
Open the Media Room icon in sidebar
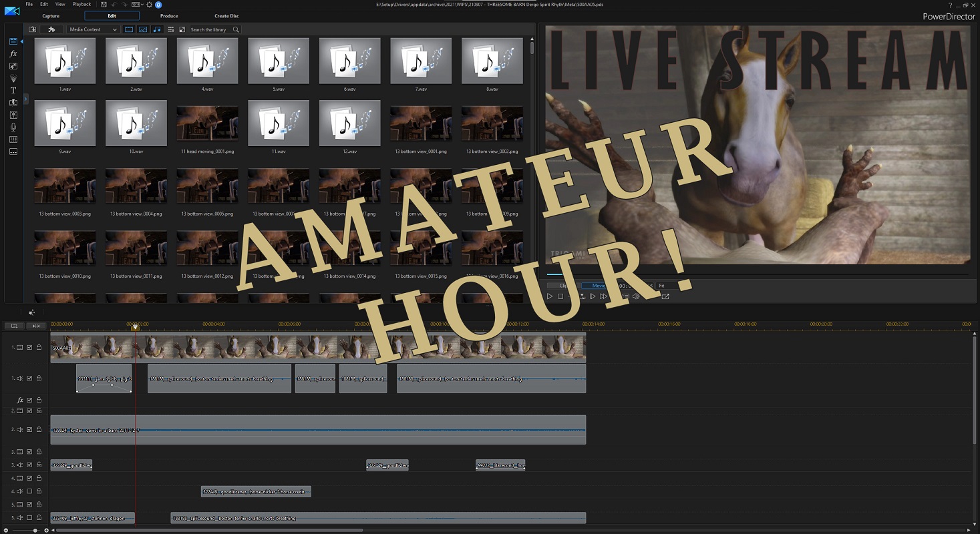(13, 42)
